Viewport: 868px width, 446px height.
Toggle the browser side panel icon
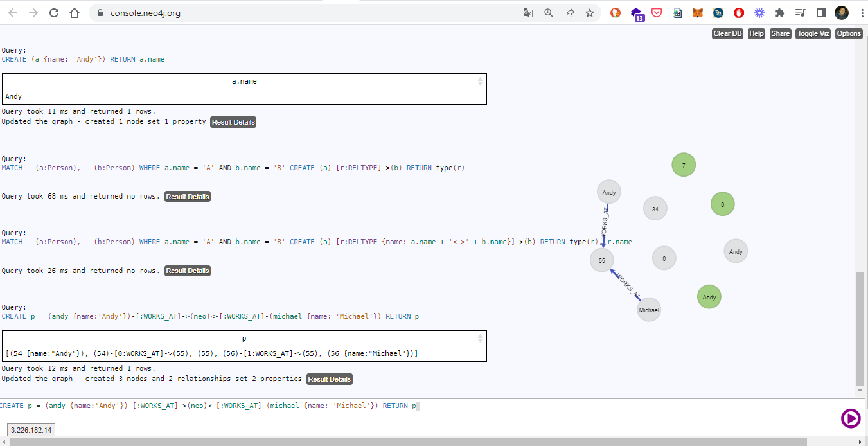pos(820,13)
